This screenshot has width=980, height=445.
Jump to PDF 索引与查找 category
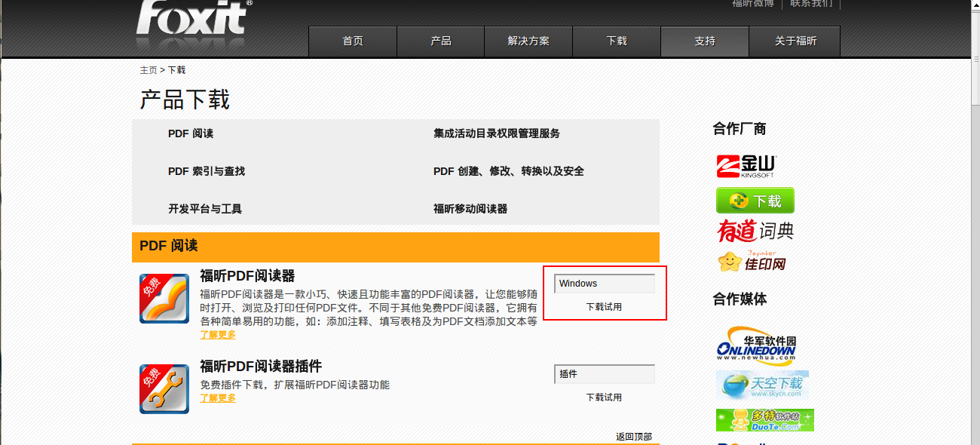[x=207, y=171]
